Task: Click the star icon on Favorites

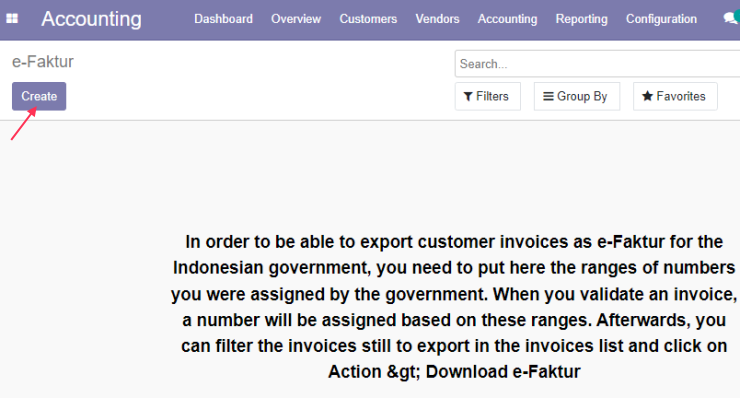Action: 648,96
